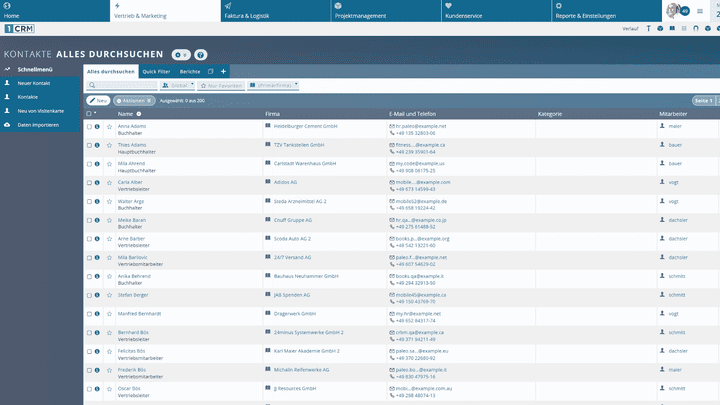Click the Neu button
Image resolution: width=720 pixels, height=405 pixels.
click(x=98, y=101)
